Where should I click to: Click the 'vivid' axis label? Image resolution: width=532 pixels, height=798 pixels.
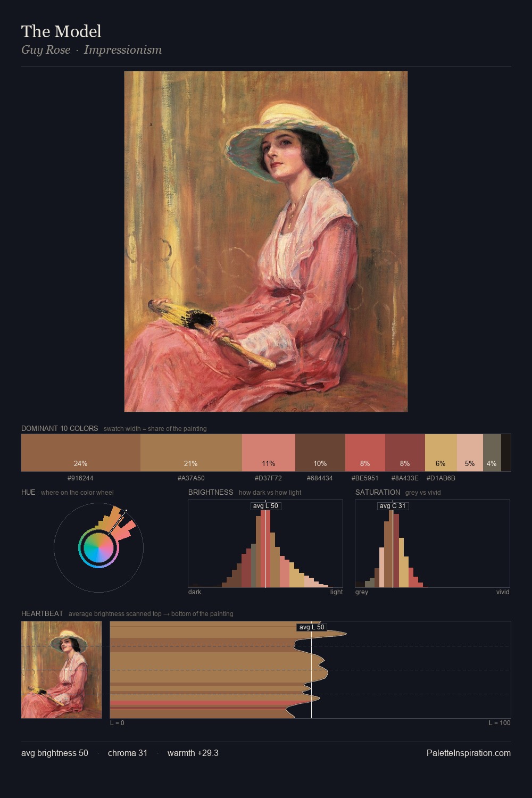503,592
